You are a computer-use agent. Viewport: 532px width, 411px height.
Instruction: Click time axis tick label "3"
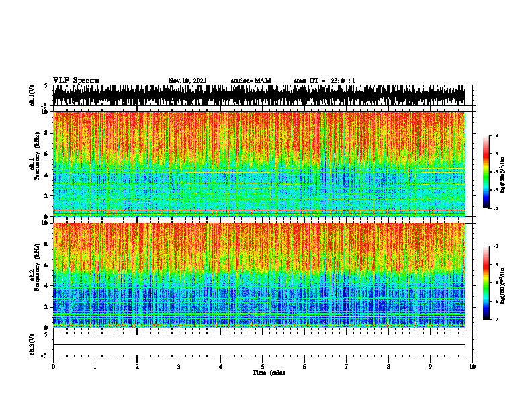pos(179,367)
